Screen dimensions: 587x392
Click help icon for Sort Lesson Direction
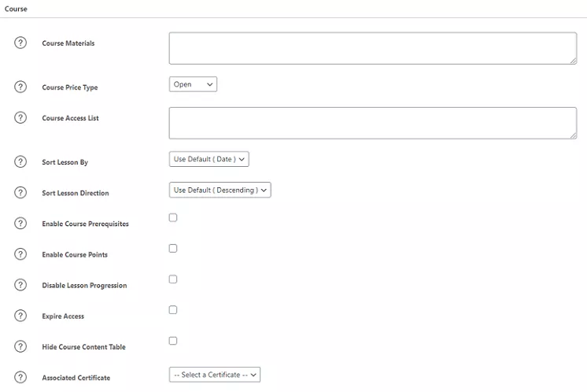(x=21, y=192)
